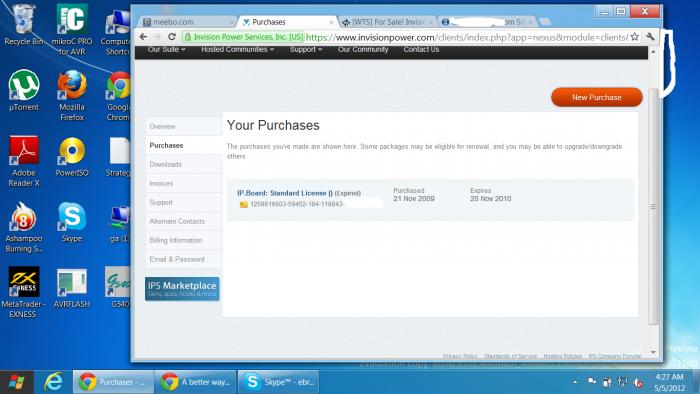The width and height of the screenshot is (700, 394).
Task: Open the Hosting Policies footer link
Action: click(x=562, y=356)
